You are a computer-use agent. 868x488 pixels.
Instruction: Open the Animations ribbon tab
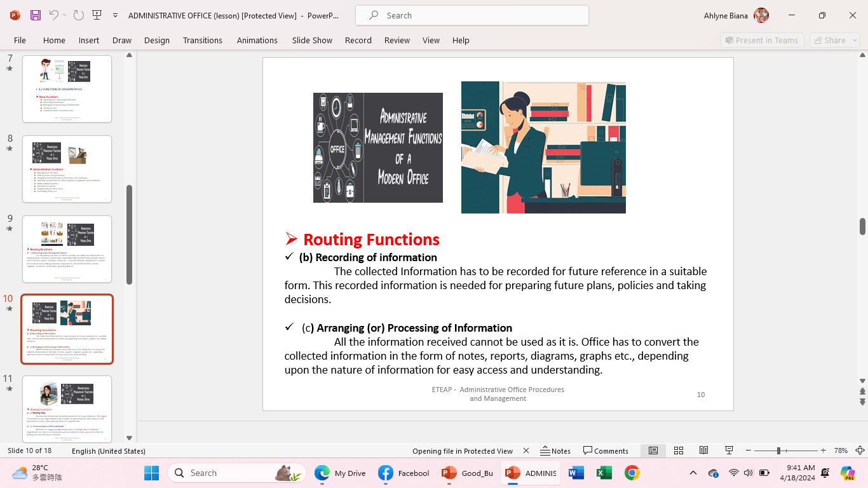click(x=257, y=40)
